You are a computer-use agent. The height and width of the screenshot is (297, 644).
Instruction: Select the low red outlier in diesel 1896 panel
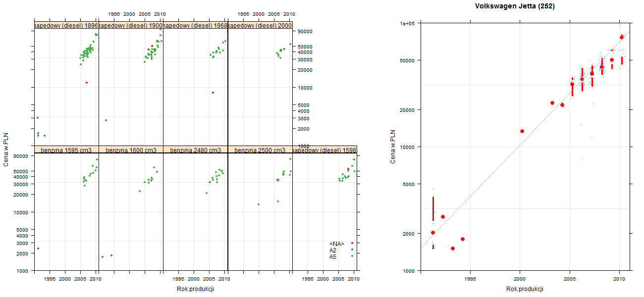pyautogui.click(x=87, y=83)
